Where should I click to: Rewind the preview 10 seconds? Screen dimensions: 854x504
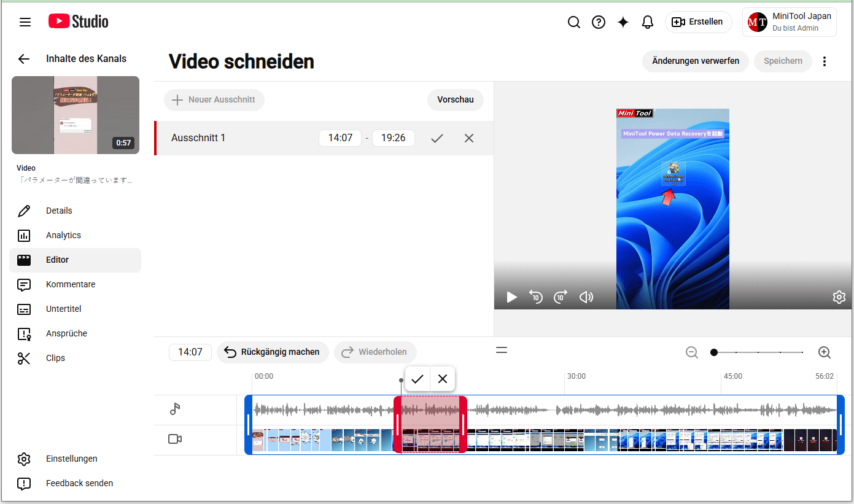(x=536, y=297)
